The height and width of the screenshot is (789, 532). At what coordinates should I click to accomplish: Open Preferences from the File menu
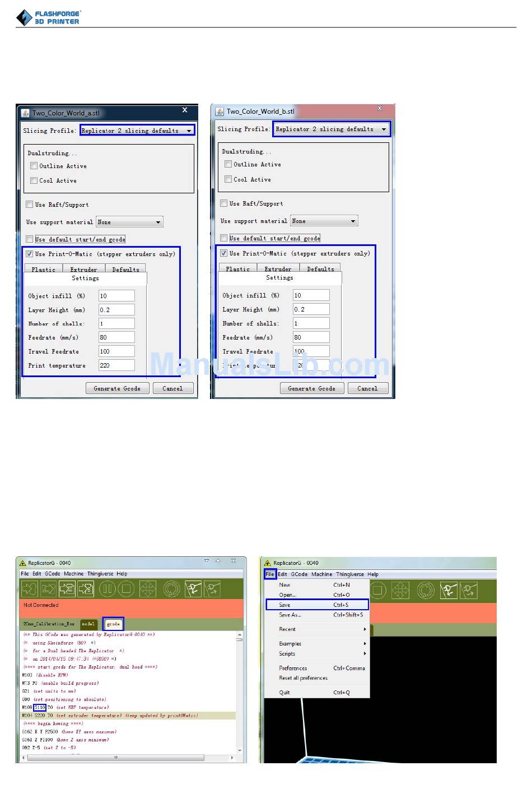pos(317,668)
